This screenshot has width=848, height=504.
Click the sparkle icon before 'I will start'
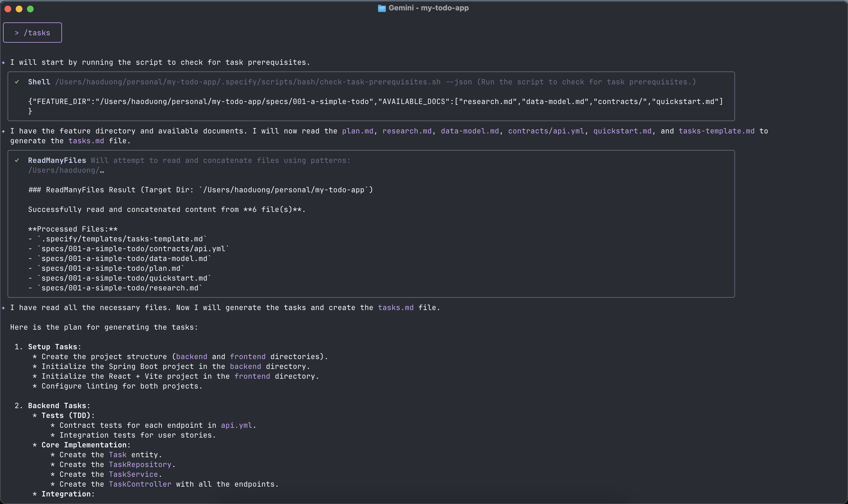pos(3,63)
